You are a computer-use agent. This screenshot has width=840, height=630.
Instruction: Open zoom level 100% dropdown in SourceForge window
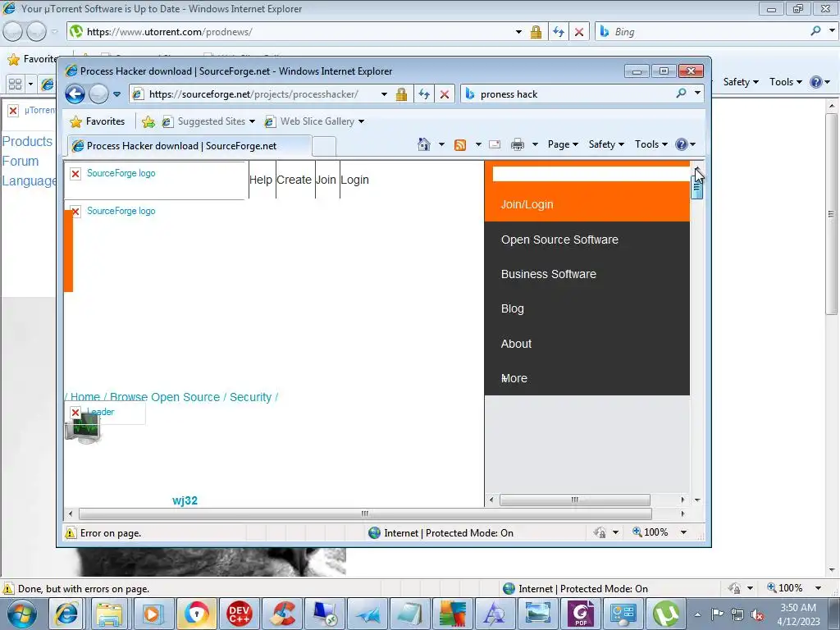[x=683, y=532]
